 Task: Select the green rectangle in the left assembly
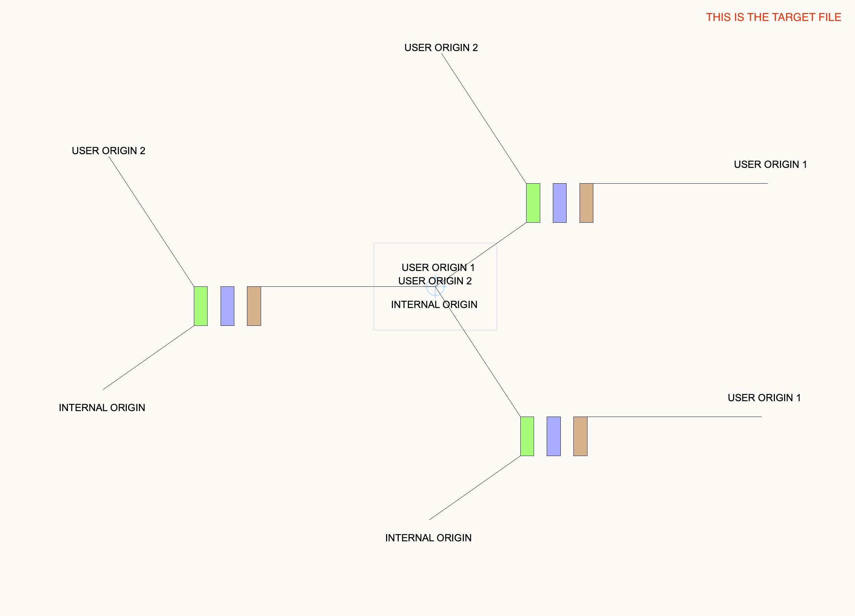(200, 306)
